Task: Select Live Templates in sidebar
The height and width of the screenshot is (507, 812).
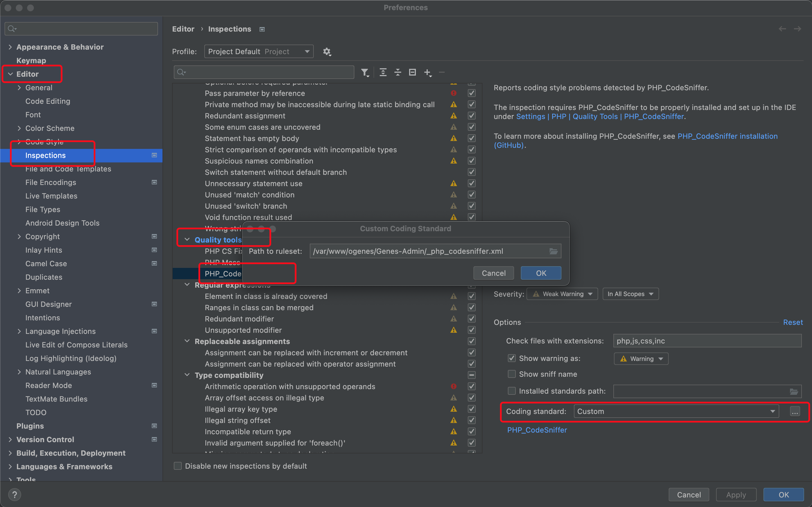Action: (51, 196)
